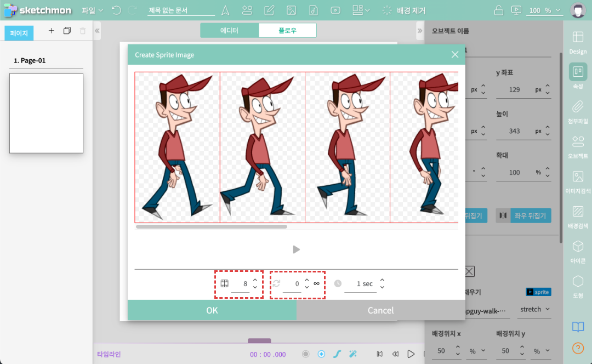
Task: Open the guide book icon
Action: pos(578,327)
